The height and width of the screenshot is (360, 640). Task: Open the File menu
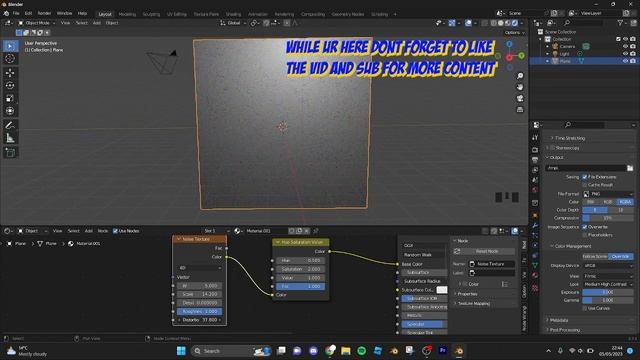pos(16,13)
